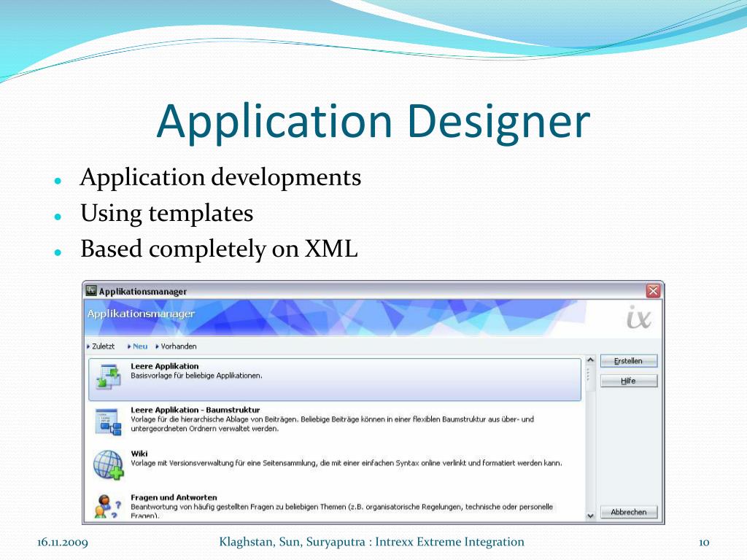Choose the Wiki globe icon
The width and height of the screenshot is (747, 560).
click(x=108, y=464)
